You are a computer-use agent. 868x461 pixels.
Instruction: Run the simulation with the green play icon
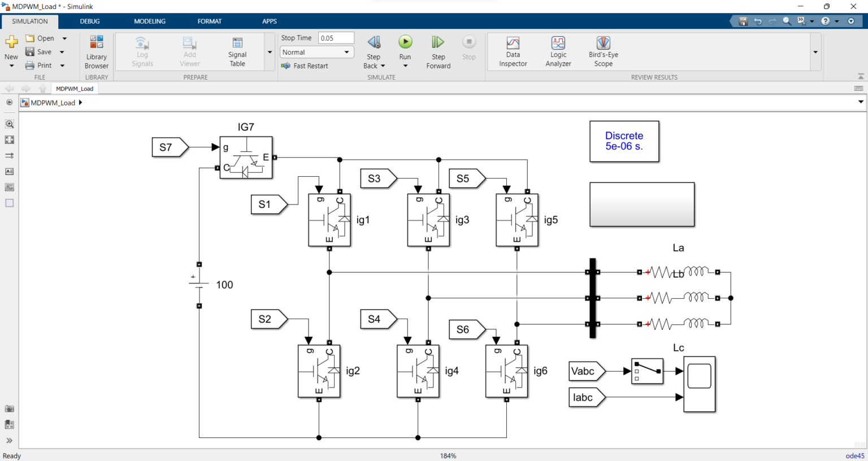405,42
